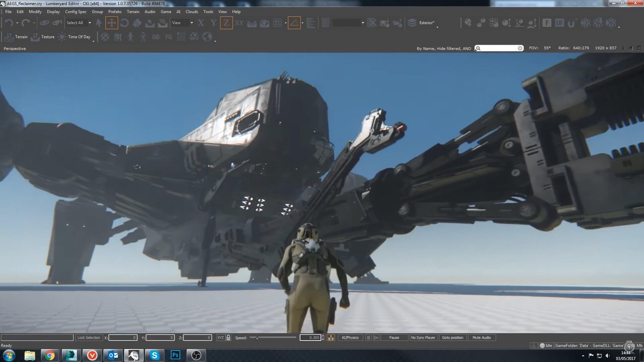Click Goto position button
The image size is (644, 362).
coord(452,338)
